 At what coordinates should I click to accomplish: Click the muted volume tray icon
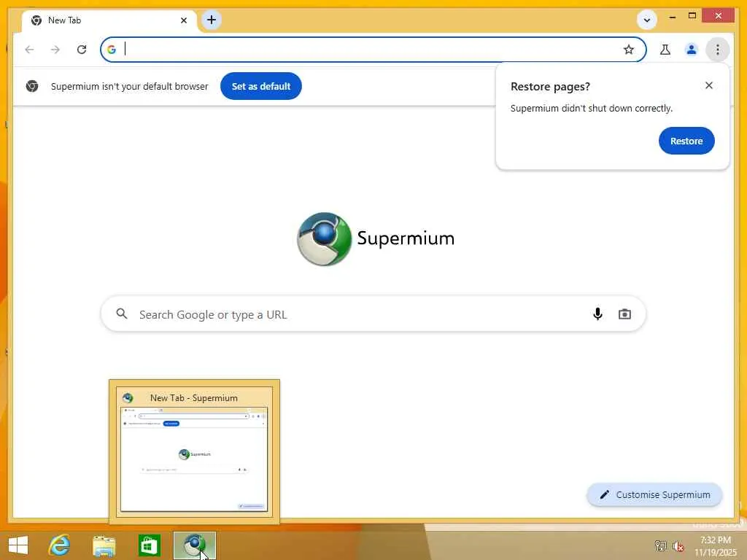tap(678, 545)
